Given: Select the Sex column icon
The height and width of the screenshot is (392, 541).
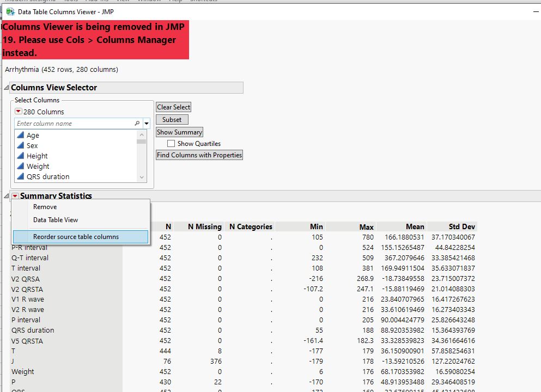Looking at the screenshot, I should click(21, 145).
